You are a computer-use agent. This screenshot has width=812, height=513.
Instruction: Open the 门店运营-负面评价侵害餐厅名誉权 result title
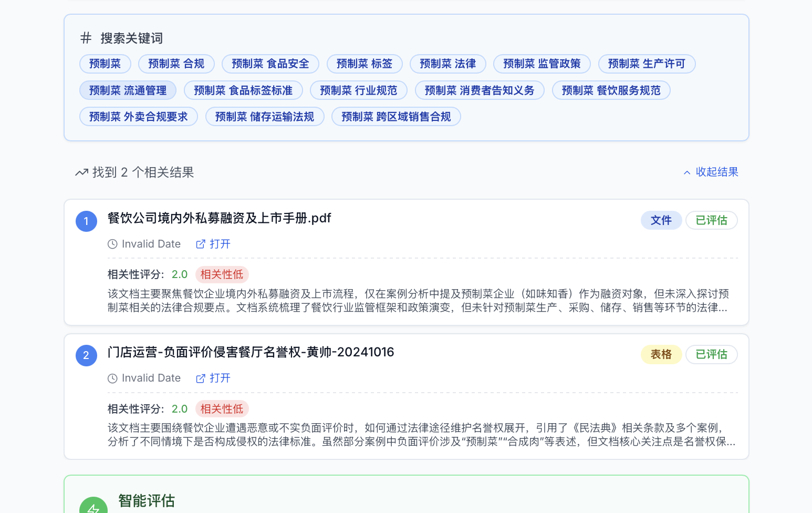[x=251, y=352]
